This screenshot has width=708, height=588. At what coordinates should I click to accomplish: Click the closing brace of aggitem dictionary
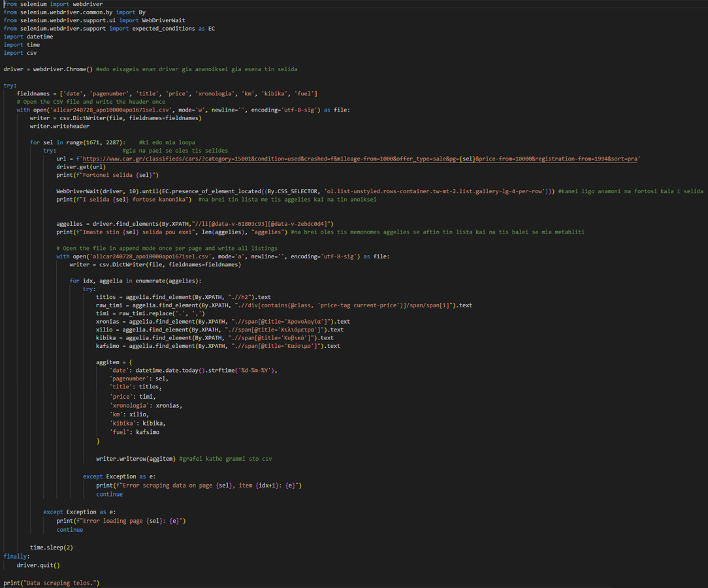pyautogui.click(x=97, y=441)
